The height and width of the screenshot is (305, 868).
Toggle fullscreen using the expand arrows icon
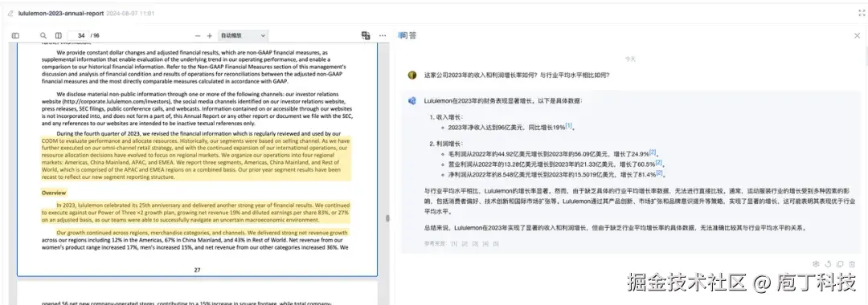coord(862,14)
